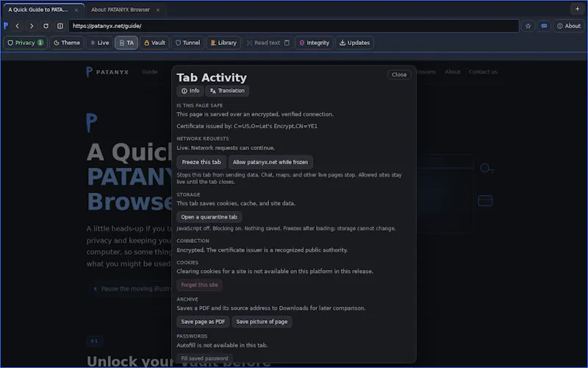This screenshot has height=368, width=588.
Task: Open the Tunnel toolbar button
Action: (x=188, y=43)
